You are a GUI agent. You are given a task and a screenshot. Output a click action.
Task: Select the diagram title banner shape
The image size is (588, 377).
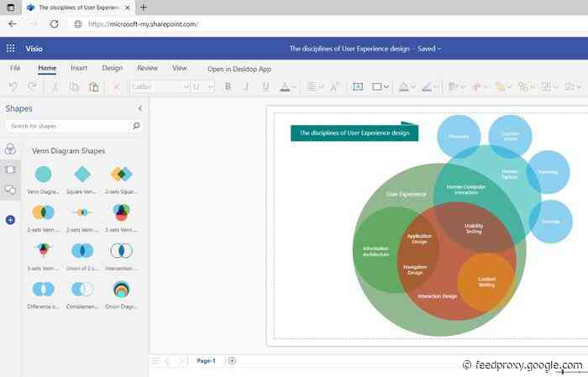[354, 133]
